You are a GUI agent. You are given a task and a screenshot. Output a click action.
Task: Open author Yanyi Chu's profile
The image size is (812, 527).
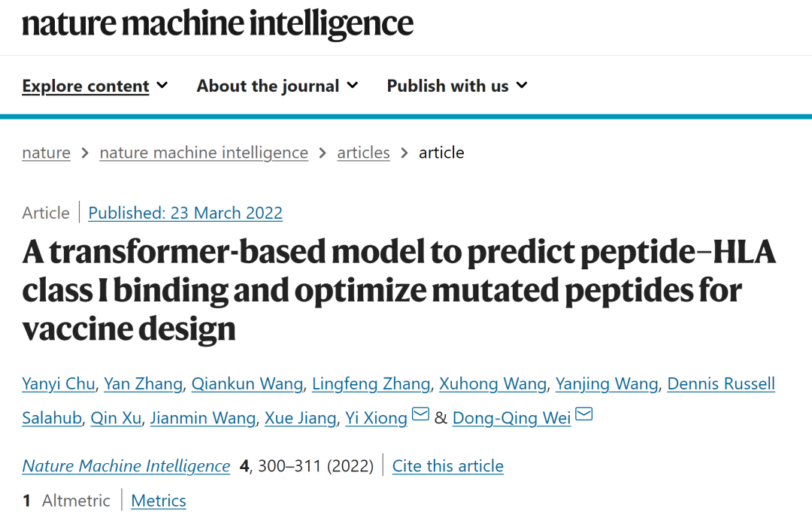59,384
